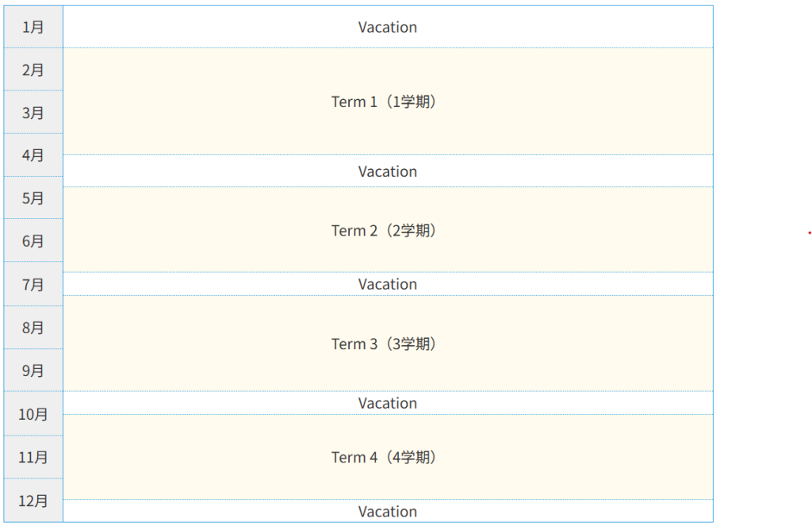Screen dimensions: 812x526
Task: Select the 4月 month cell
Action: [x=33, y=155]
